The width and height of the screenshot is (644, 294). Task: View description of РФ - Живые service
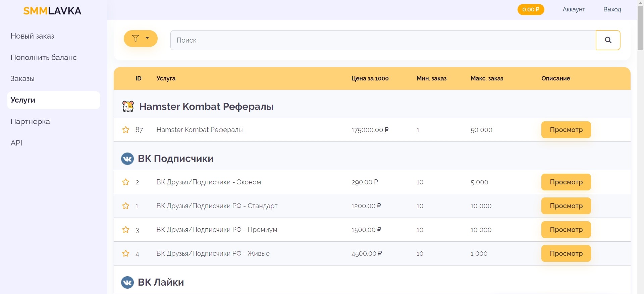coord(566,253)
